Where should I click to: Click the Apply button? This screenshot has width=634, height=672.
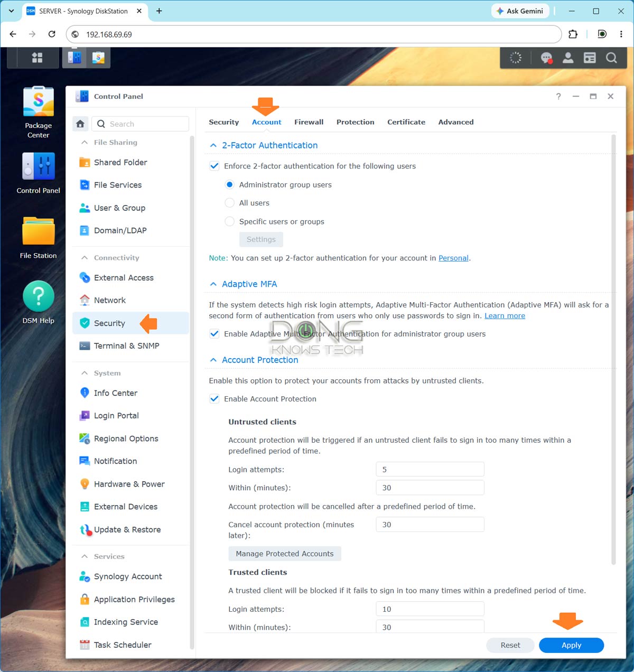[571, 645]
